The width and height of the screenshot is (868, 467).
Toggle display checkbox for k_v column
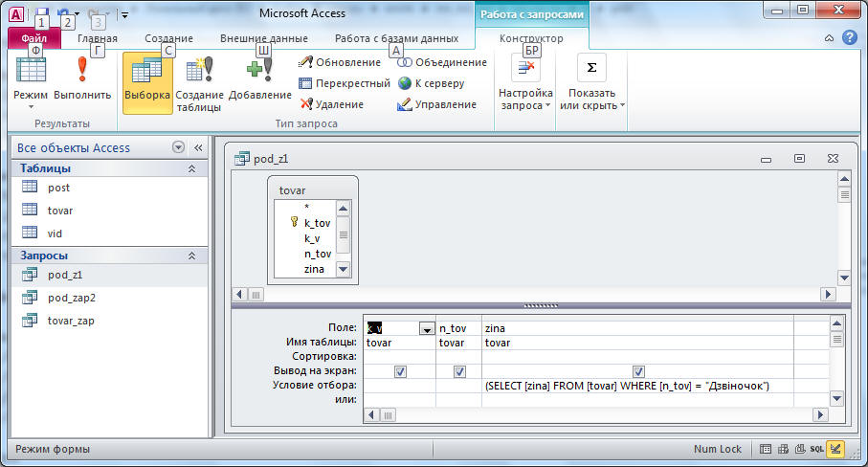coord(400,372)
